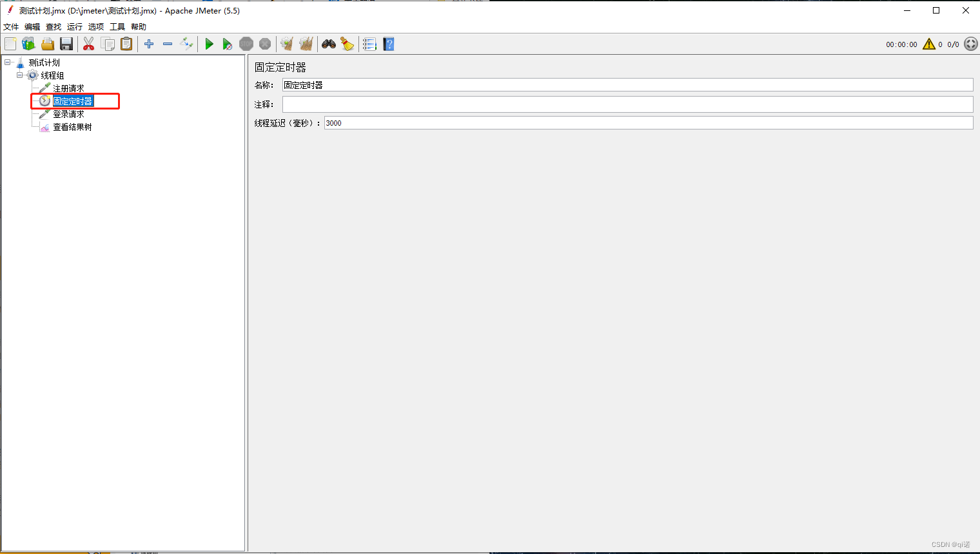Select 查看结果树 listener
The image size is (980, 554).
coord(72,127)
